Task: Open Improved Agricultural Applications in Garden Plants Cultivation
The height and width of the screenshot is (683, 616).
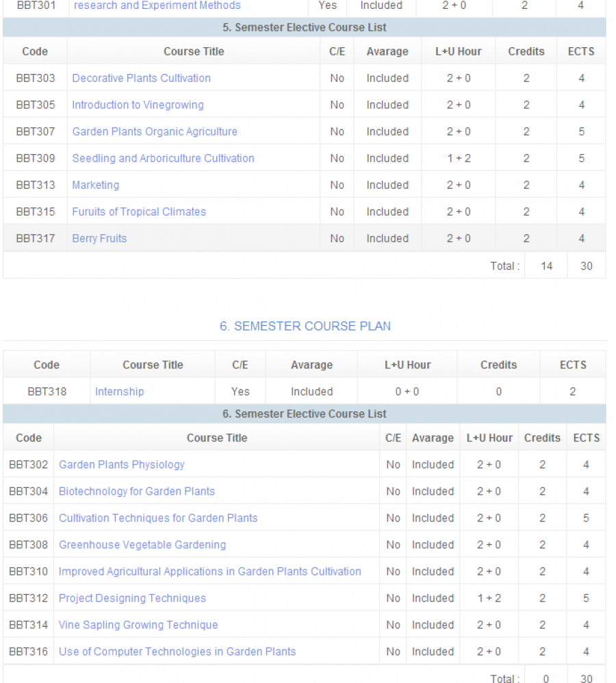Action: (209, 571)
